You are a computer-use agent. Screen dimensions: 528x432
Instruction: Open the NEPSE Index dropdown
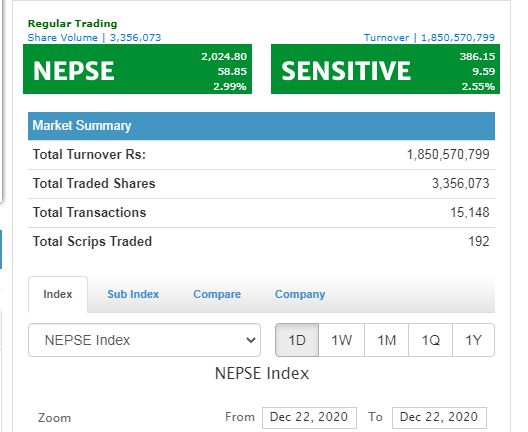tap(144, 340)
